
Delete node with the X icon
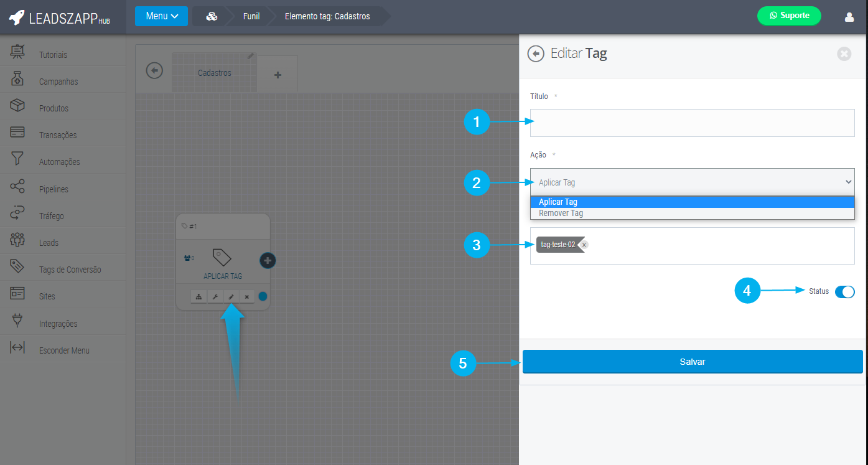(x=246, y=297)
